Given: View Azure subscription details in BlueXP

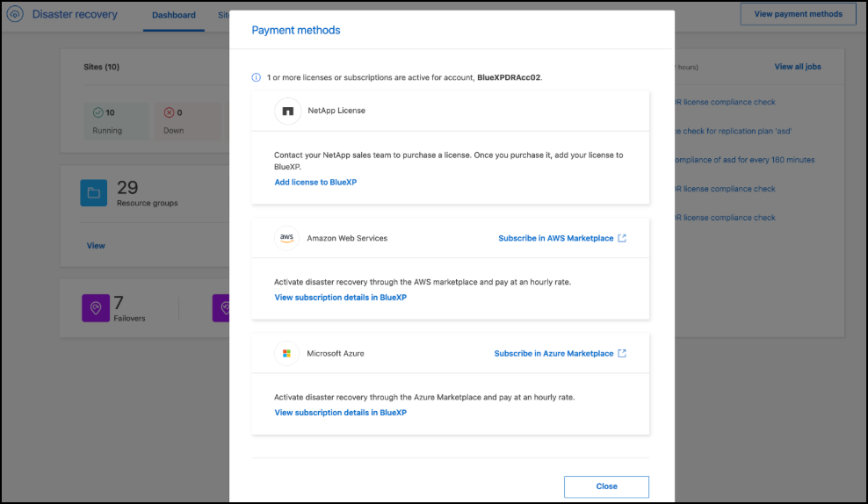Looking at the screenshot, I should click(340, 413).
